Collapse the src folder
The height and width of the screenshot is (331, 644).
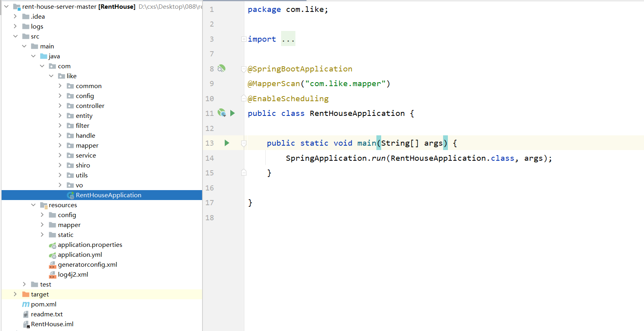(15, 36)
